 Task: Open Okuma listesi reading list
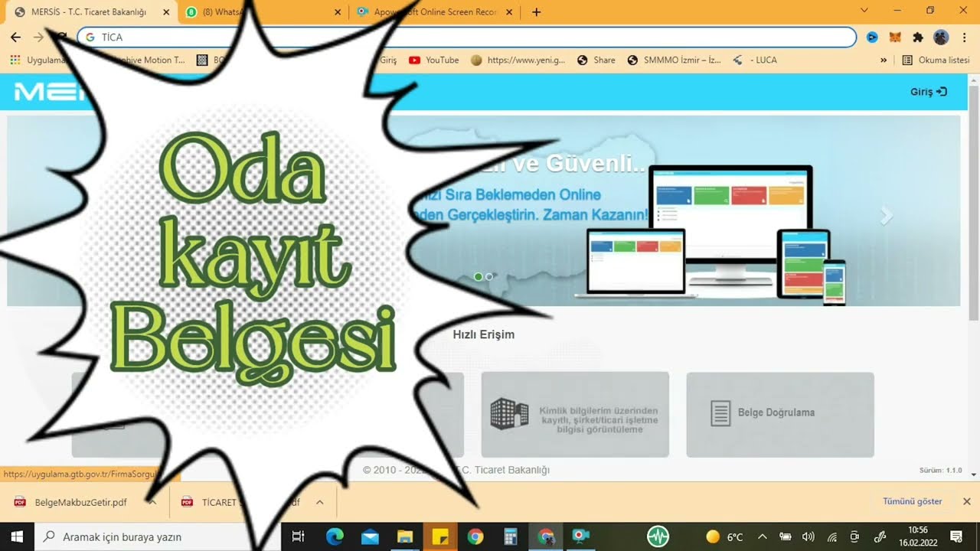point(936,60)
